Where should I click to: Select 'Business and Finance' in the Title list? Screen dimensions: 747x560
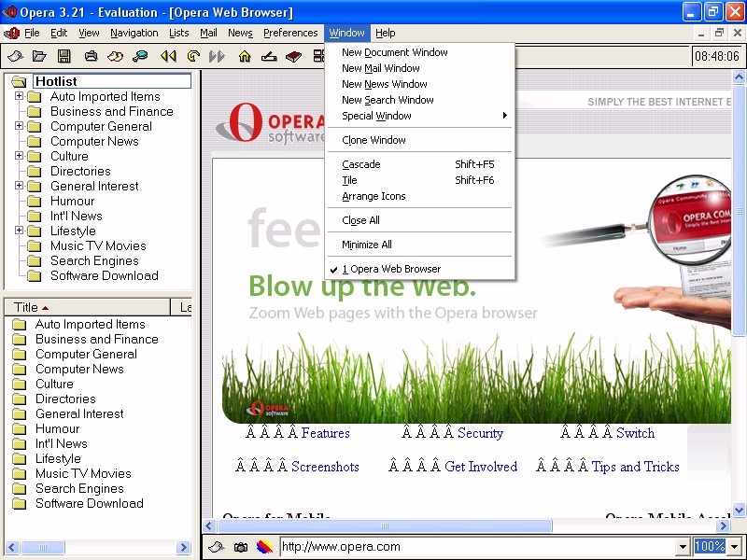point(97,340)
